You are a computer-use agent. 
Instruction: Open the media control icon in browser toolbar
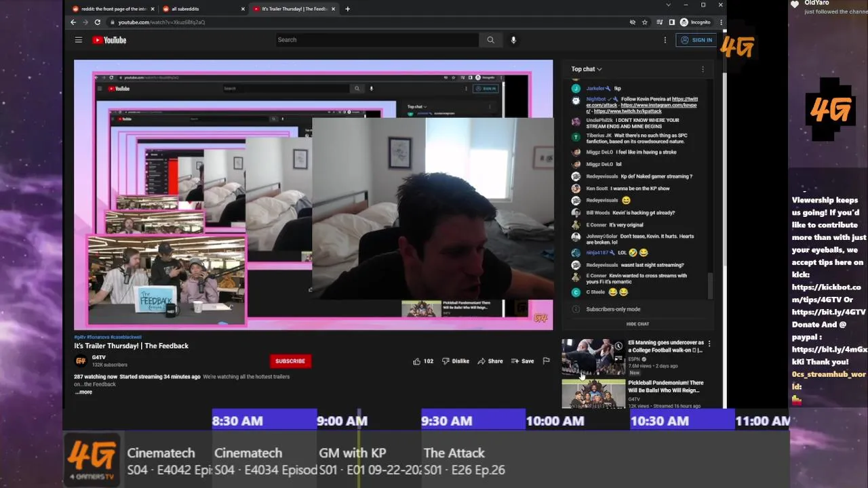[659, 22]
